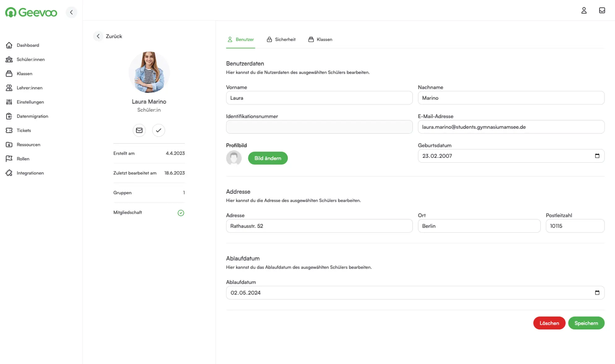This screenshot has width=615, height=364.
Task: Open the inbox icon in the header
Action: click(x=602, y=10)
